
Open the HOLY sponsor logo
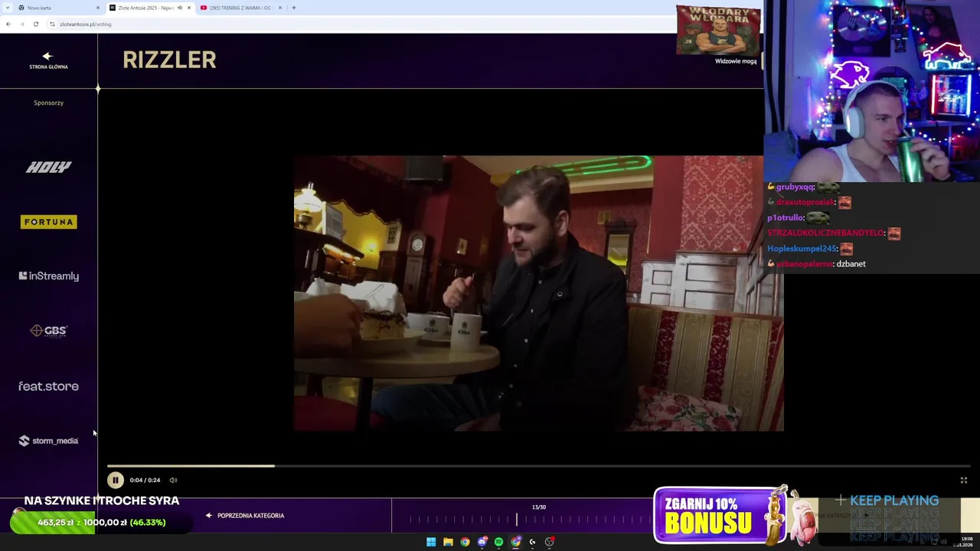(48, 167)
